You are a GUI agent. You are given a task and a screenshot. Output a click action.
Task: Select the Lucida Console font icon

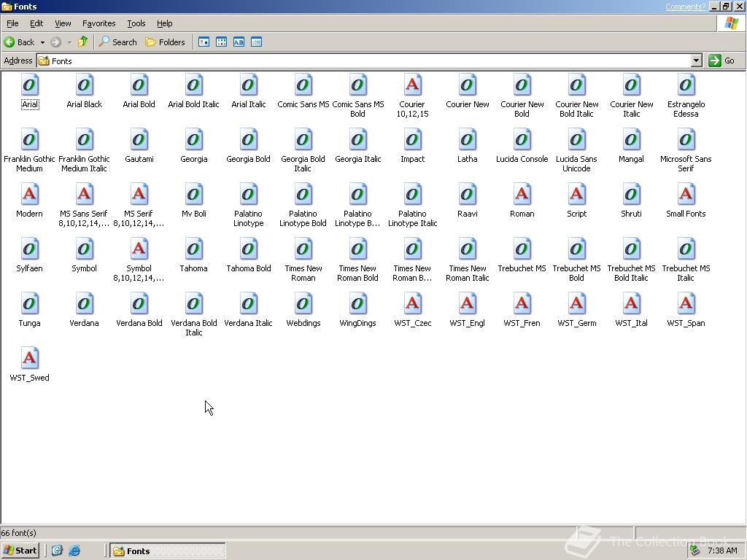click(x=522, y=139)
